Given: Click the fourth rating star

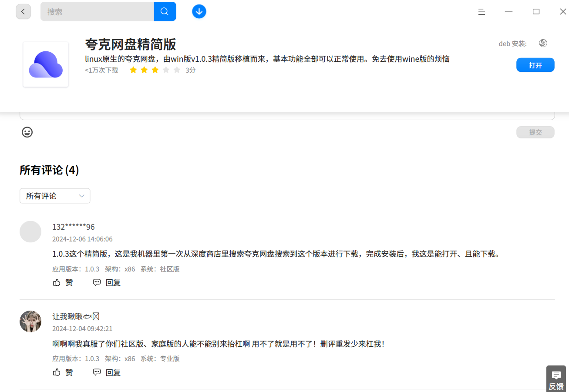Looking at the screenshot, I should [166, 70].
